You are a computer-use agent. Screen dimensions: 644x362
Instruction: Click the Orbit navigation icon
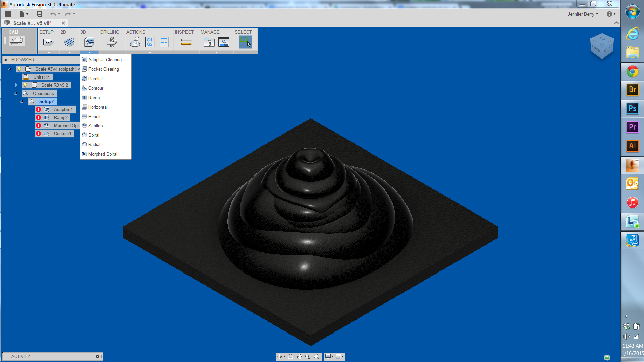[280, 357]
